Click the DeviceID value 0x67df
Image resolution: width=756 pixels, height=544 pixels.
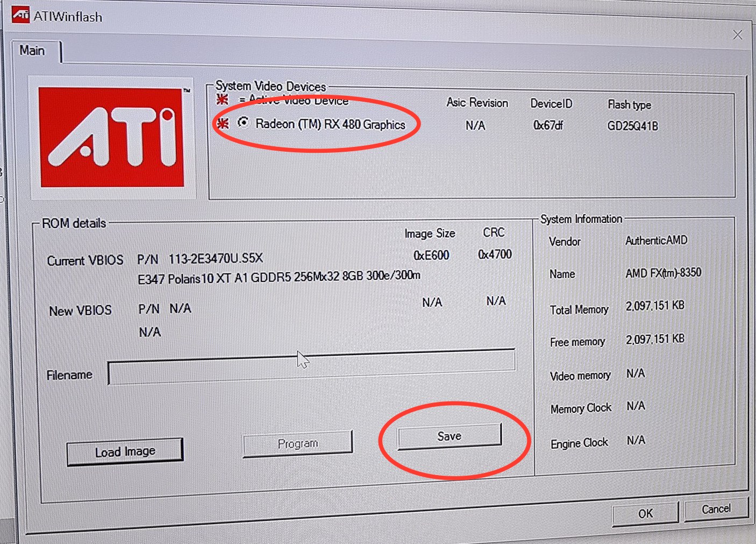coord(548,125)
